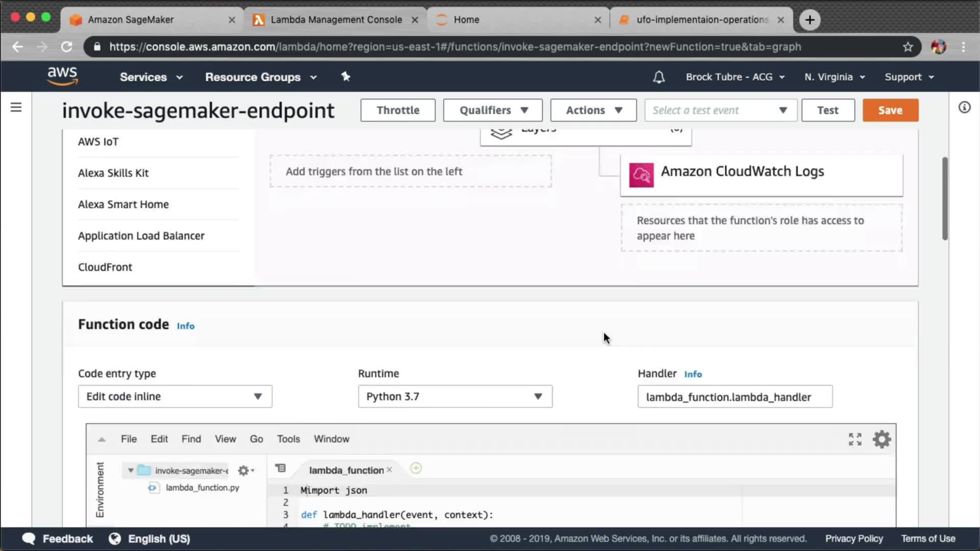This screenshot has height=551, width=980.
Task: Open the info panel icon at right
Action: tap(964, 107)
